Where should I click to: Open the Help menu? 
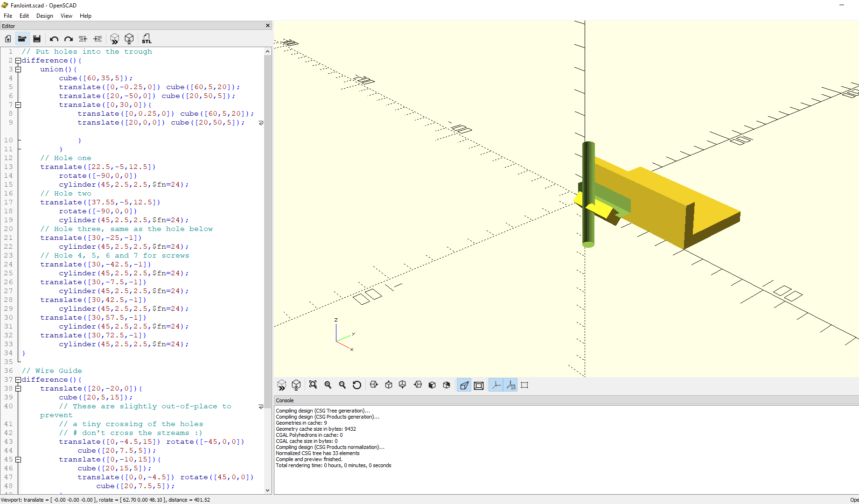(x=85, y=16)
